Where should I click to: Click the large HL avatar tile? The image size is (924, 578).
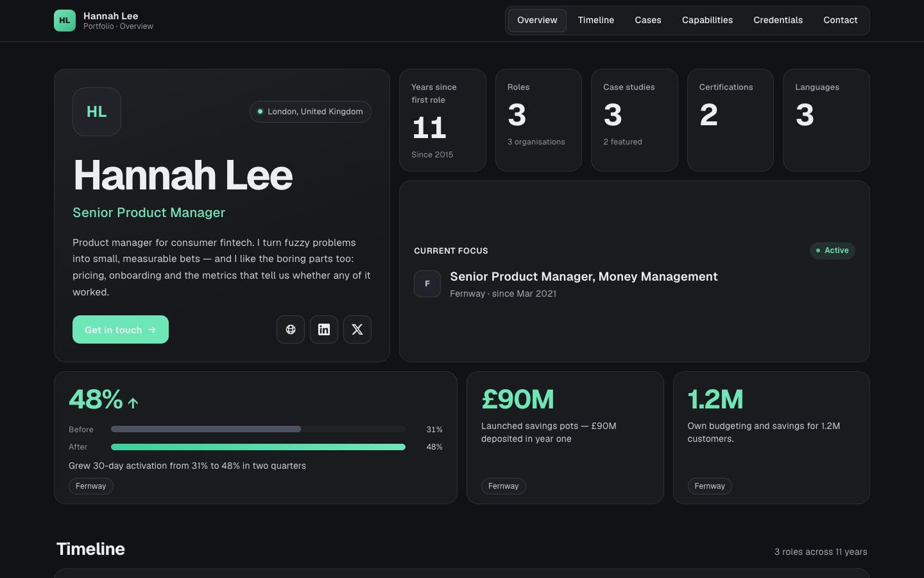[x=97, y=112]
